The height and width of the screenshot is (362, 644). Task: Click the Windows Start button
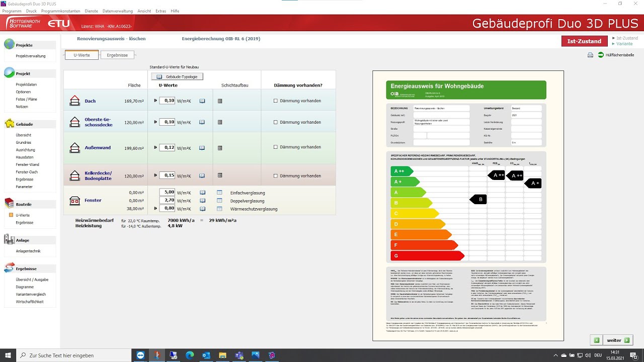(8, 355)
